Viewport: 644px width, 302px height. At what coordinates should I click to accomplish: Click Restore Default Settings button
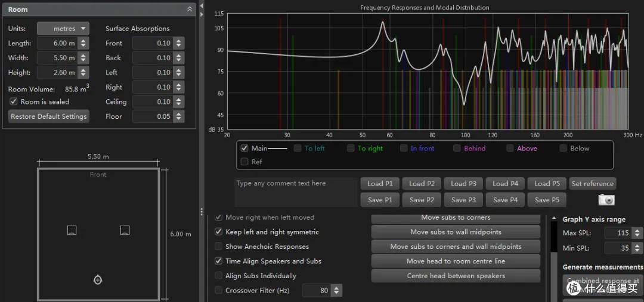[x=49, y=116]
